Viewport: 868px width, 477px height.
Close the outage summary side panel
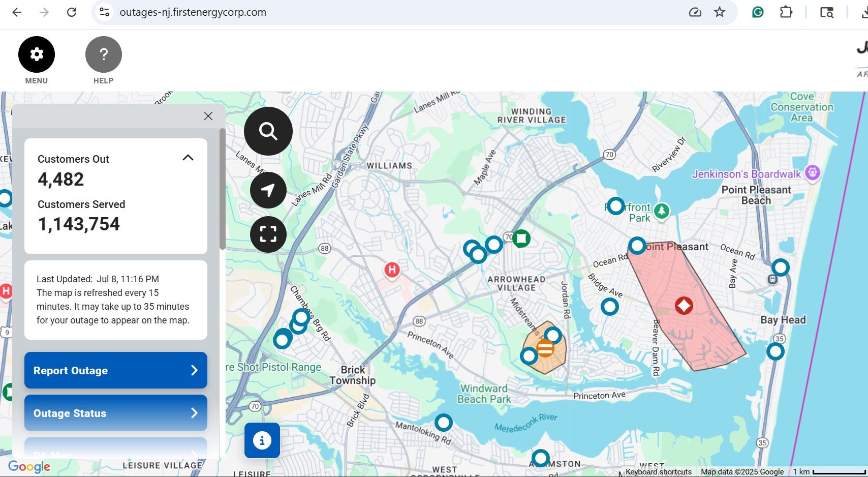208,116
